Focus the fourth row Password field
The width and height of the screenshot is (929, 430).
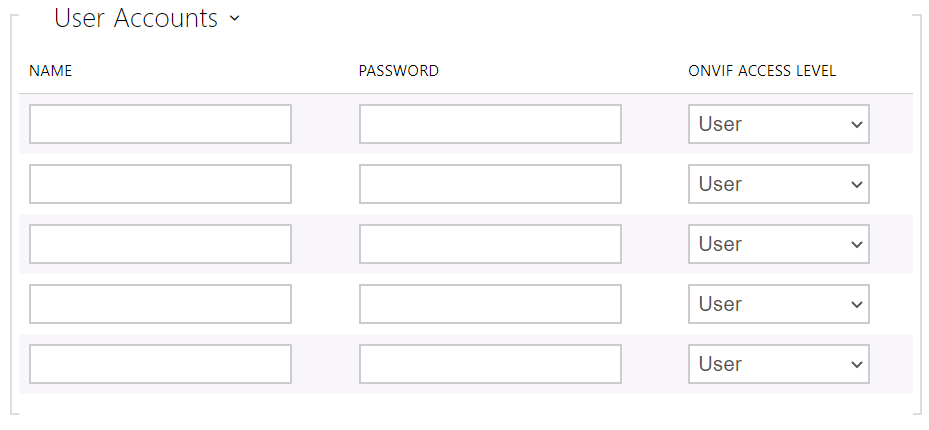[490, 304]
